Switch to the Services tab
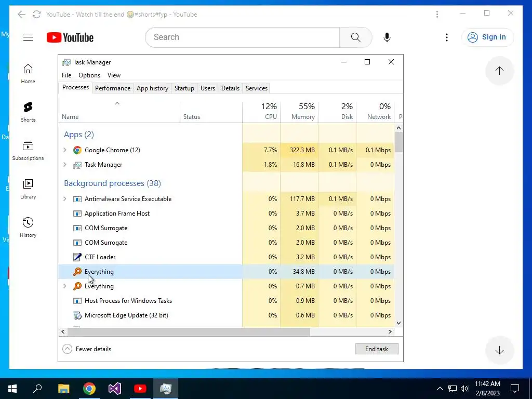The image size is (532, 399). tap(257, 88)
